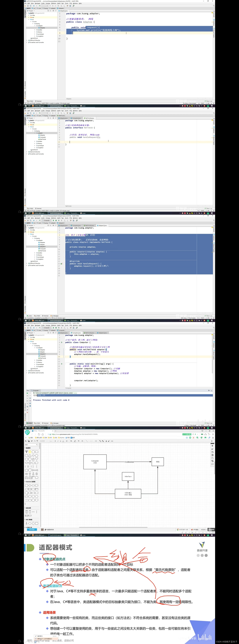The image size is (239, 644).
Task: Click browser home icon in ProcessOn window
Action: pos(43,434)
